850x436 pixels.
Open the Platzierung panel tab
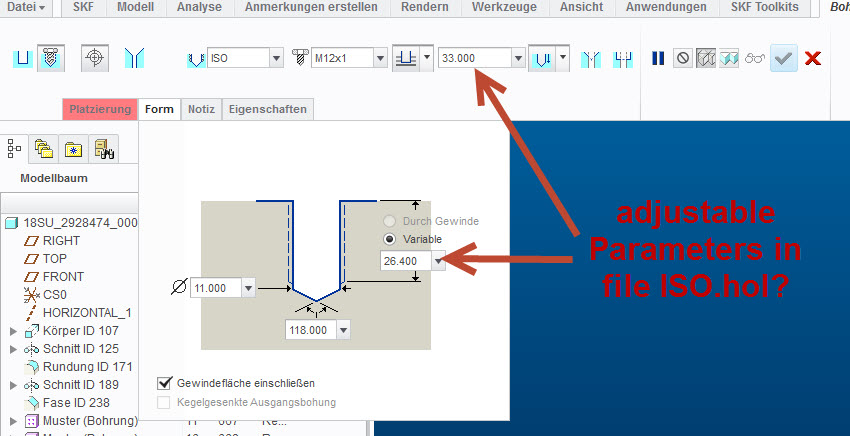pos(100,109)
